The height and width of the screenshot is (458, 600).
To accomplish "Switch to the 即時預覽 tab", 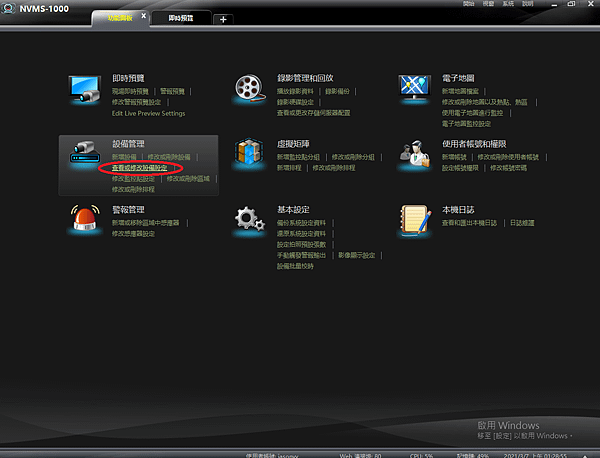I will pyautogui.click(x=181, y=18).
